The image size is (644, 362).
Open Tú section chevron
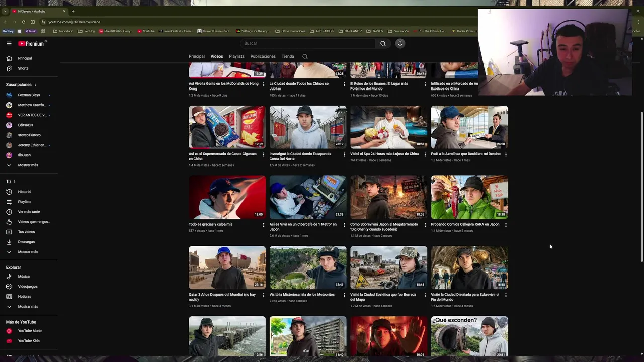click(15, 182)
